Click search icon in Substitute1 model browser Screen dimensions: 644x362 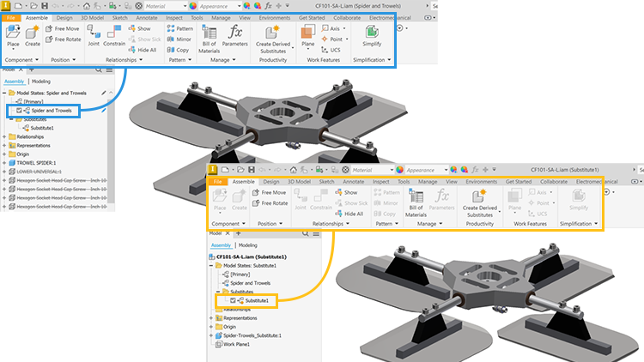tap(305, 233)
